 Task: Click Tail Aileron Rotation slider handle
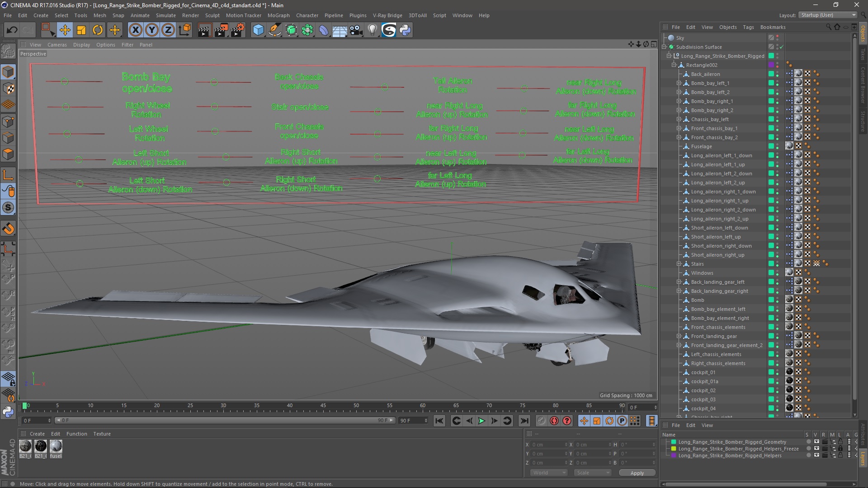(385, 87)
